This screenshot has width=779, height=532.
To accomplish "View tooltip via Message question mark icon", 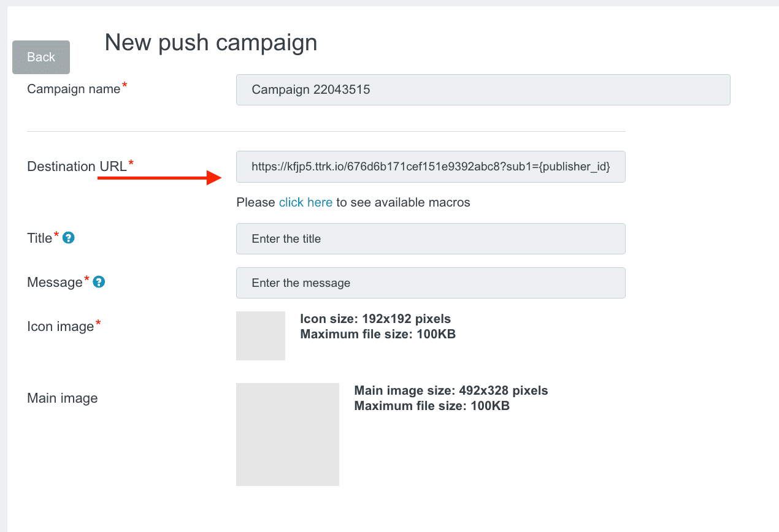I will [99, 282].
